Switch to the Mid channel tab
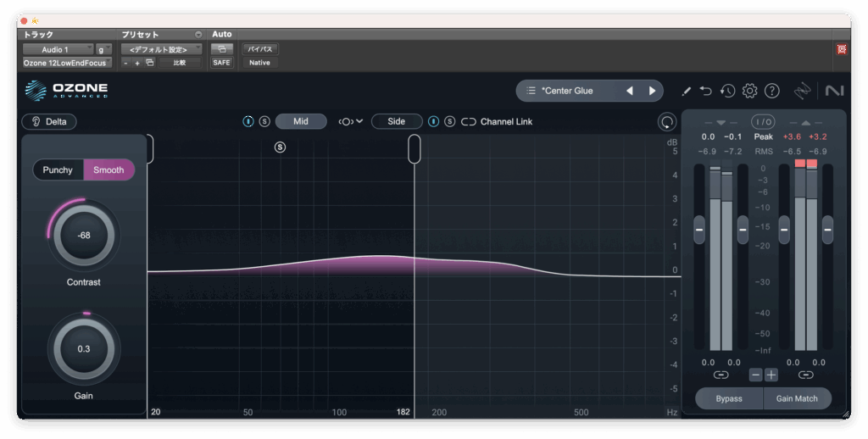Viewport: 868px width, 439px height. 301,121
